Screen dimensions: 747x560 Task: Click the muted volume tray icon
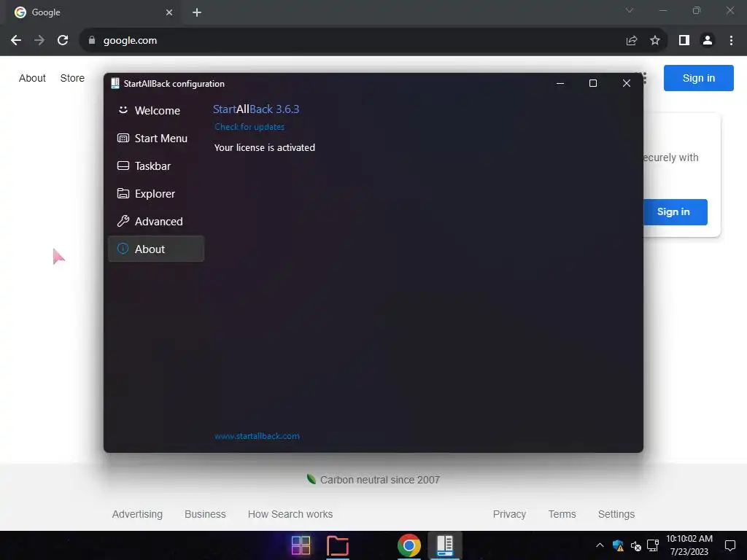pos(635,545)
